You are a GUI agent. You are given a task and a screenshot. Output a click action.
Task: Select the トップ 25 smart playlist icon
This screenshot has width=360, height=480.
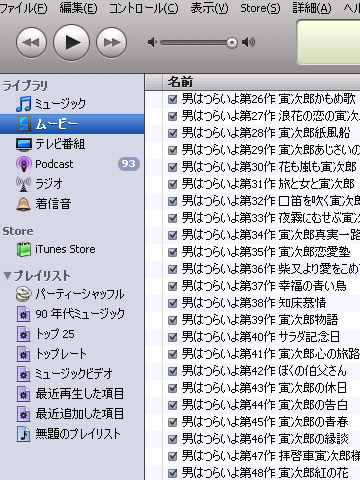click(x=23, y=334)
